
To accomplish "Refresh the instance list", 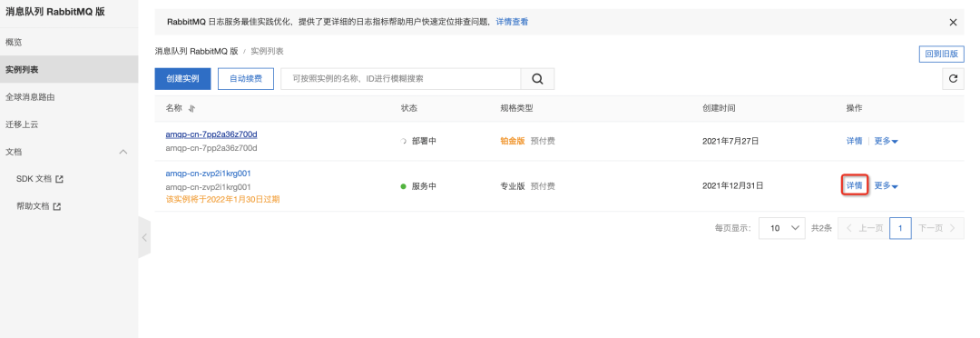I will coord(953,79).
